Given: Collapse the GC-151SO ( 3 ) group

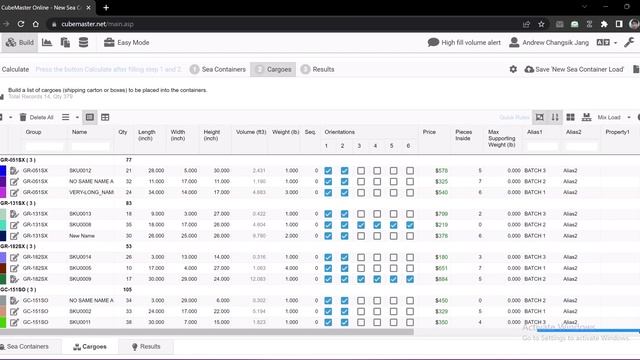Looking at the screenshot, I should 18,290.
